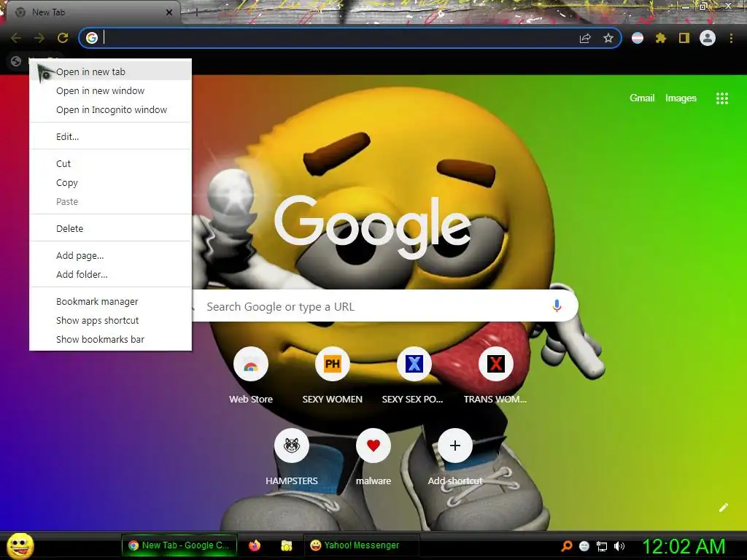Click the browser back arrow
747x560 pixels.
pos(16,38)
